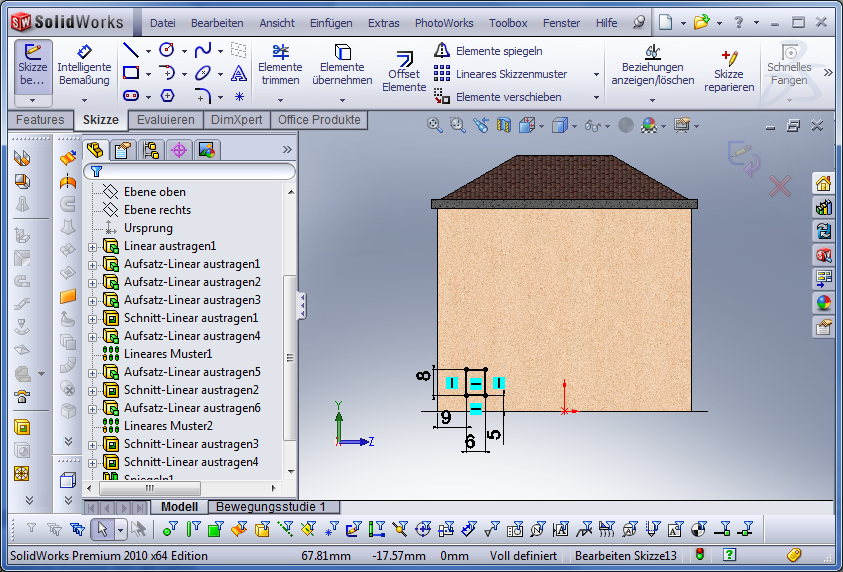
Task: Open the PropertyManager tab icon
Action: point(123,150)
